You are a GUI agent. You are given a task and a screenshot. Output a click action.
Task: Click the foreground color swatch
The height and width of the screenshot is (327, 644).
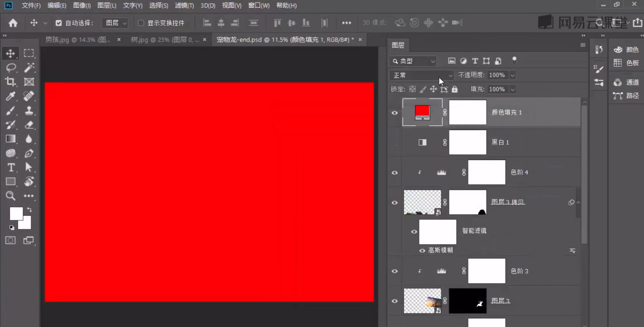[15, 213]
